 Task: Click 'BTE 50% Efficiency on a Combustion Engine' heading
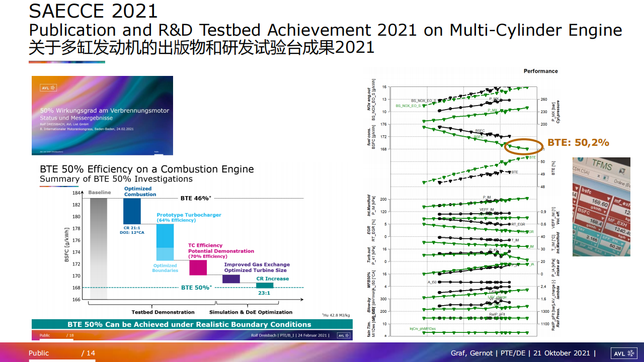(147, 169)
